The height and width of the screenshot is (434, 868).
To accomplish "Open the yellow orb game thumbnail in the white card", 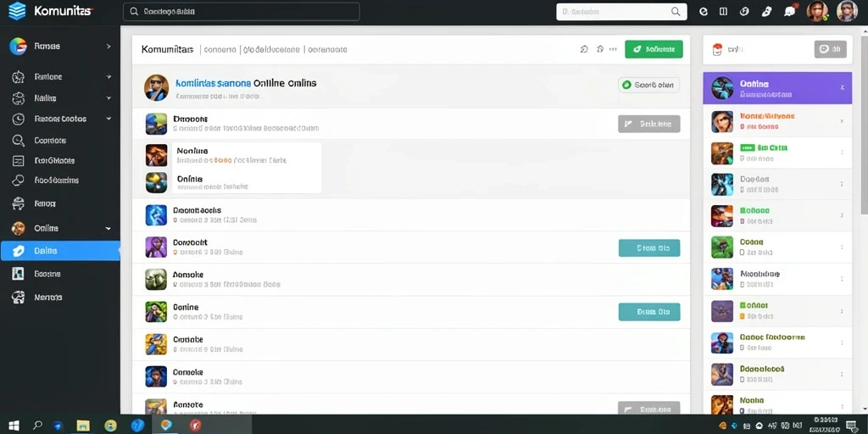I will [x=156, y=182].
